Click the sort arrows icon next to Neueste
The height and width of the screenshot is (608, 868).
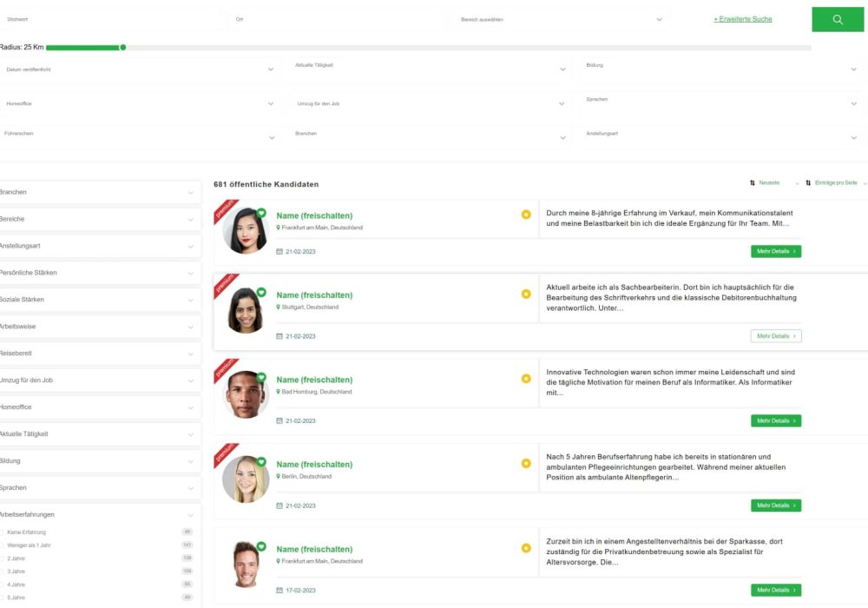(x=753, y=183)
